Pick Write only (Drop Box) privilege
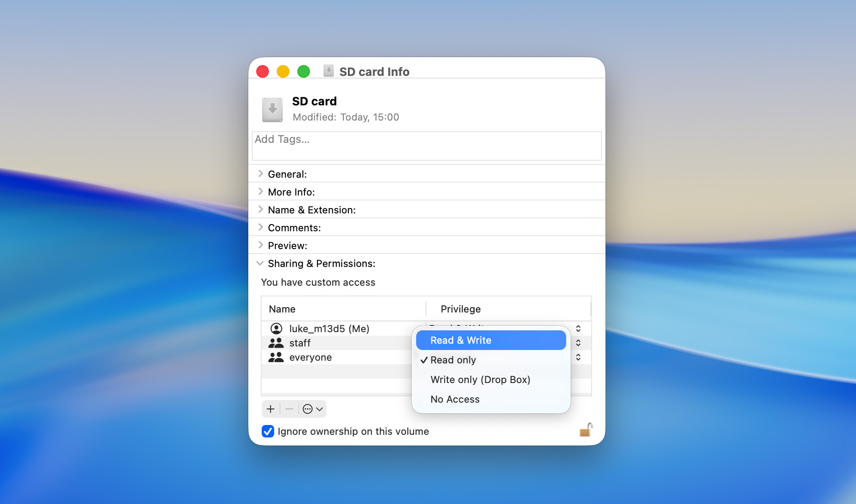 click(x=480, y=379)
